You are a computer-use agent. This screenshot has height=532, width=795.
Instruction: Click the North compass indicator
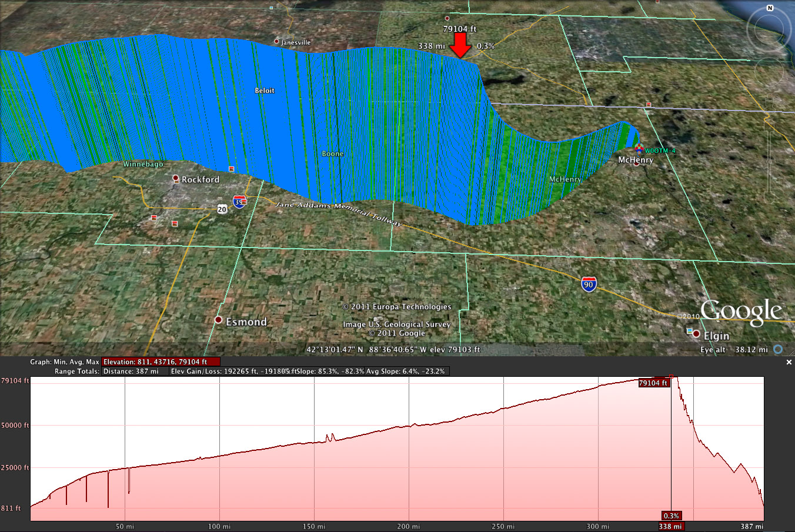770,8
